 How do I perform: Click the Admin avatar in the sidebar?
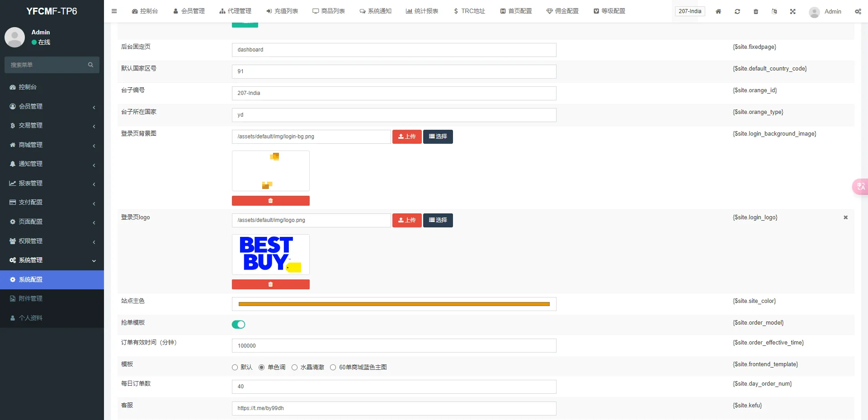click(x=14, y=37)
